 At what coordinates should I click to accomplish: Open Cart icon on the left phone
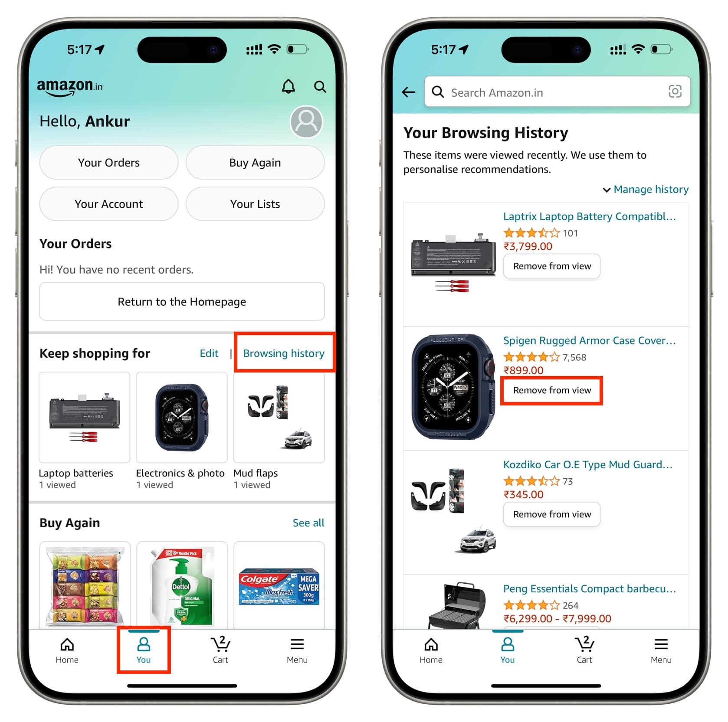point(220,649)
